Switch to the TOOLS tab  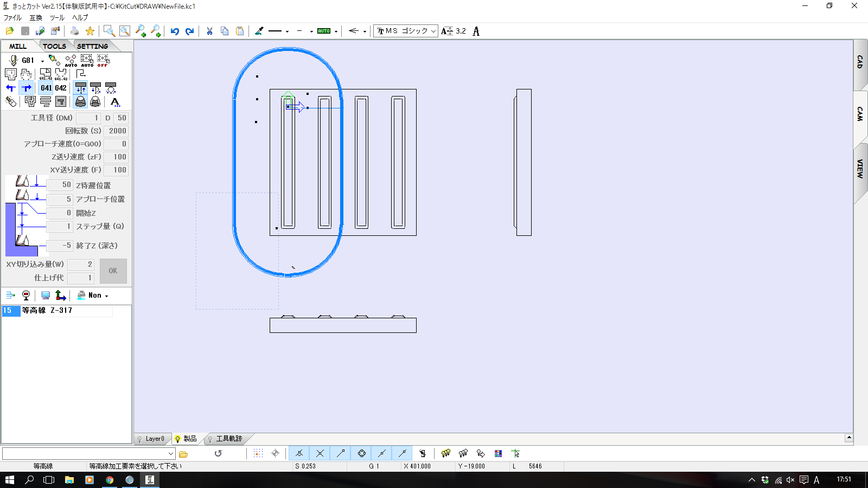[54, 46]
